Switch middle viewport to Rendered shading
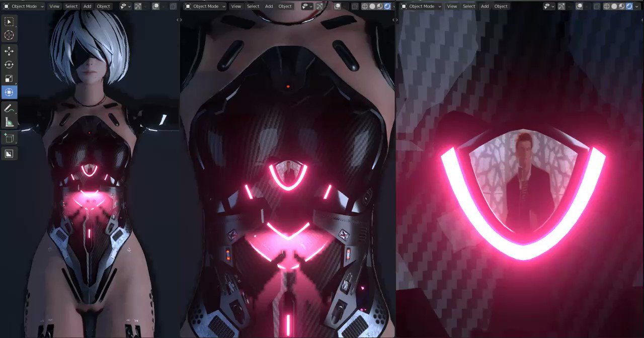This screenshot has height=338, width=644. coord(387,6)
